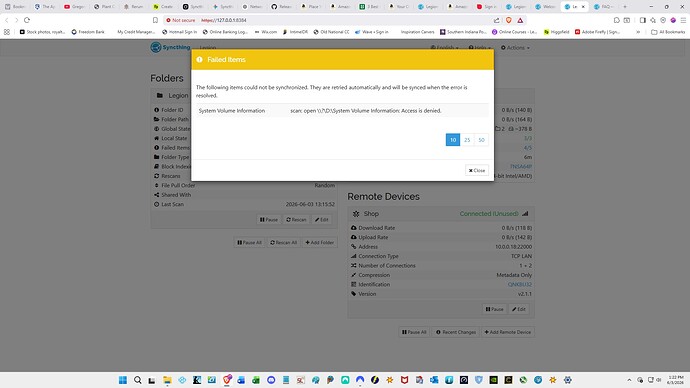Reload the page with refresh icon
This screenshot has height=388, width=690.
27,20
